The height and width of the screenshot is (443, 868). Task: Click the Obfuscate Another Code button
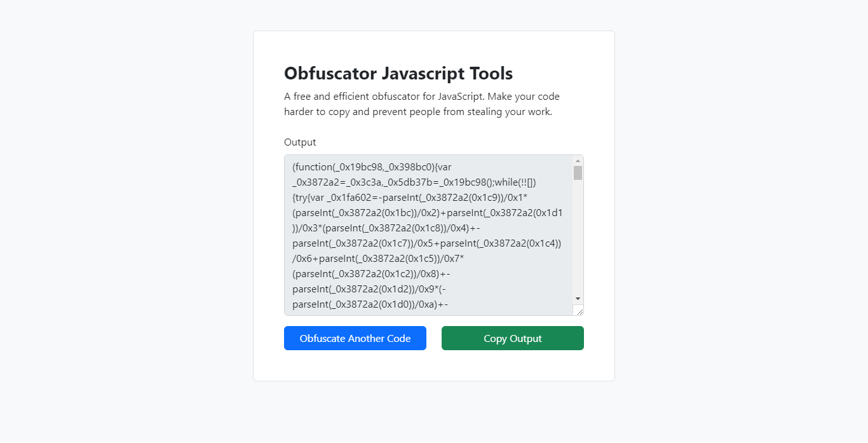355,338
